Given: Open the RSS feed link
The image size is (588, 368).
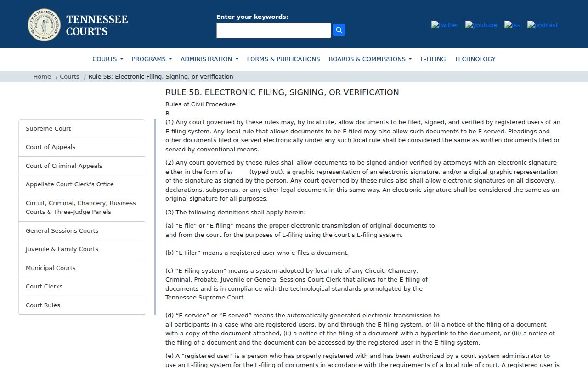Looking at the screenshot, I should 512,25.
